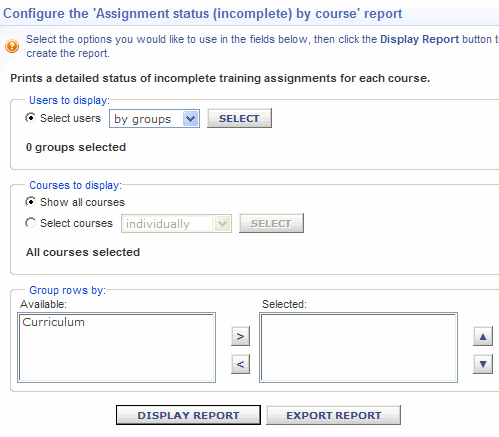This screenshot has height=437, width=499.
Task: Move selected grouping up with up triangle
Action: coord(483,337)
